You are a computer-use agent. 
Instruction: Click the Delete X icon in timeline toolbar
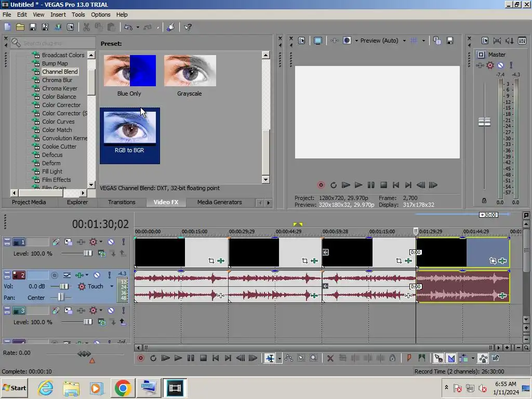[x=330, y=358]
